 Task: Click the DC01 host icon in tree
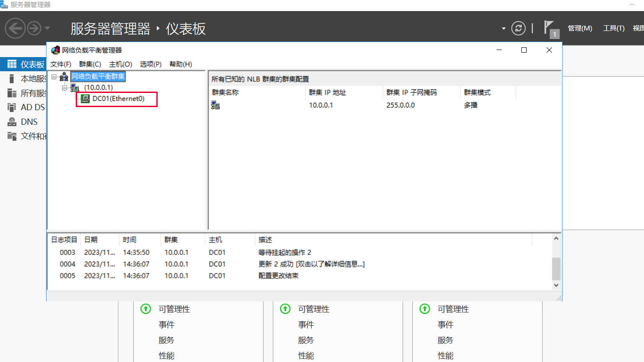click(x=85, y=99)
